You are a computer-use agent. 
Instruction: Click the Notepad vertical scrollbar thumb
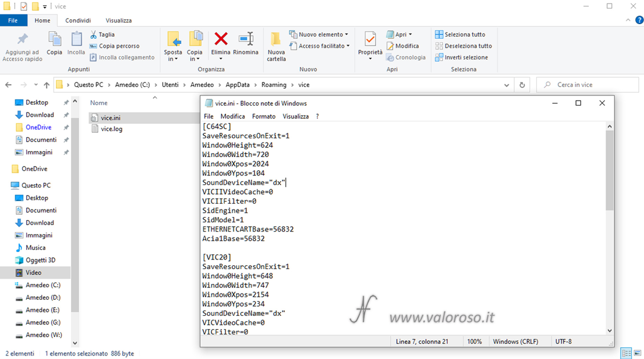tap(609, 170)
